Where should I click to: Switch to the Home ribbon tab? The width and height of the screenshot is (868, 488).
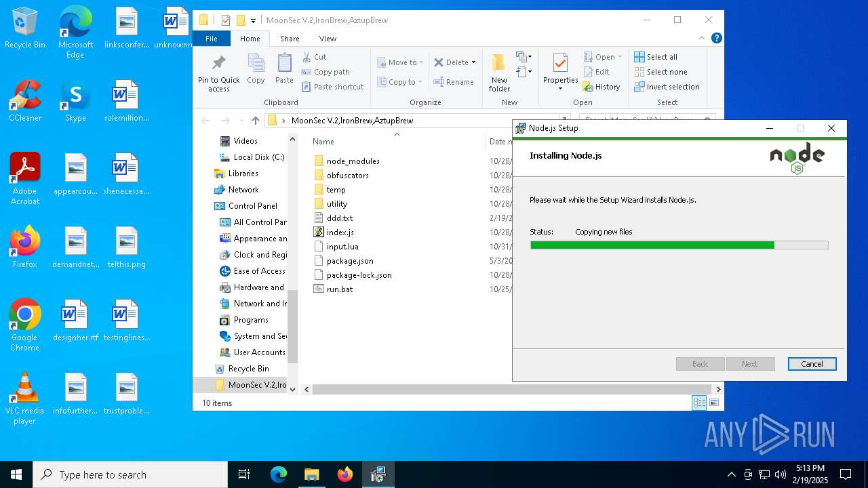(x=250, y=39)
